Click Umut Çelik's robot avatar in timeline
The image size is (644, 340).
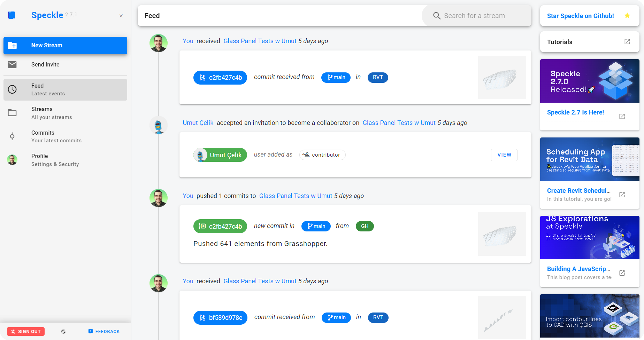159,125
